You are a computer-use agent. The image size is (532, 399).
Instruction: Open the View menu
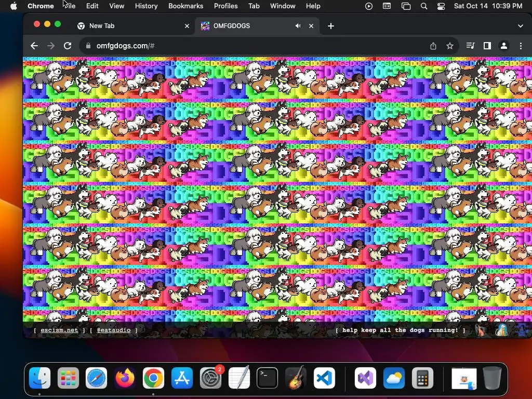[116, 6]
